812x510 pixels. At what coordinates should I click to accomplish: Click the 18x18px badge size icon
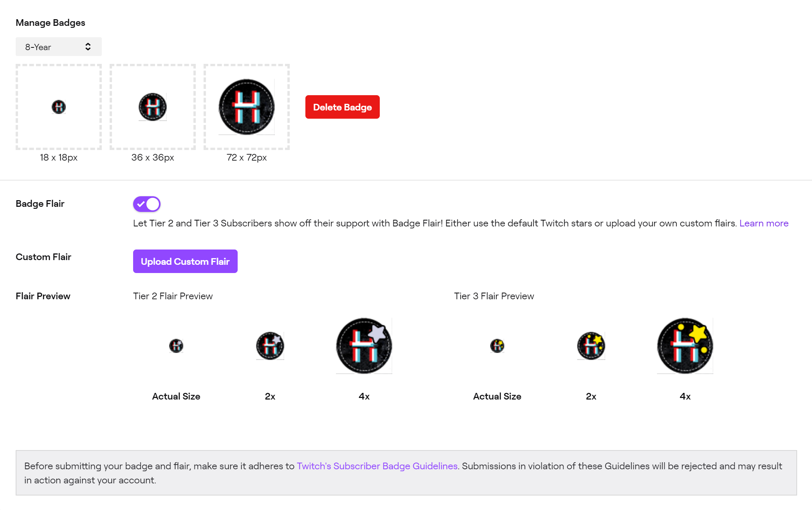pos(58,107)
